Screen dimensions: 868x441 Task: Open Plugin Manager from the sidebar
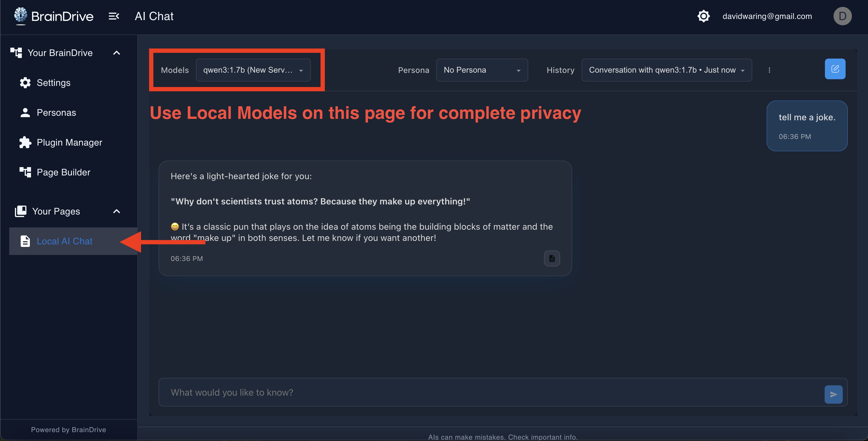point(69,142)
